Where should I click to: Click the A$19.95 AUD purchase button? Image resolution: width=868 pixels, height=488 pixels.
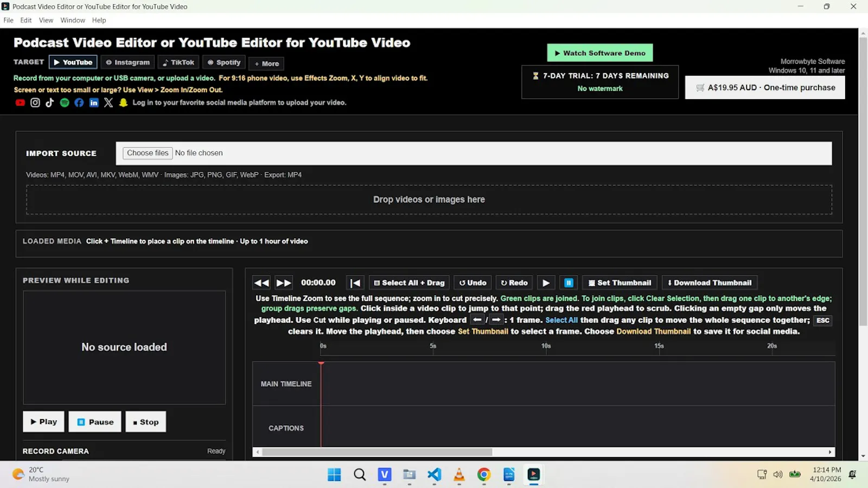pyautogui.click(x=765, y=87)
